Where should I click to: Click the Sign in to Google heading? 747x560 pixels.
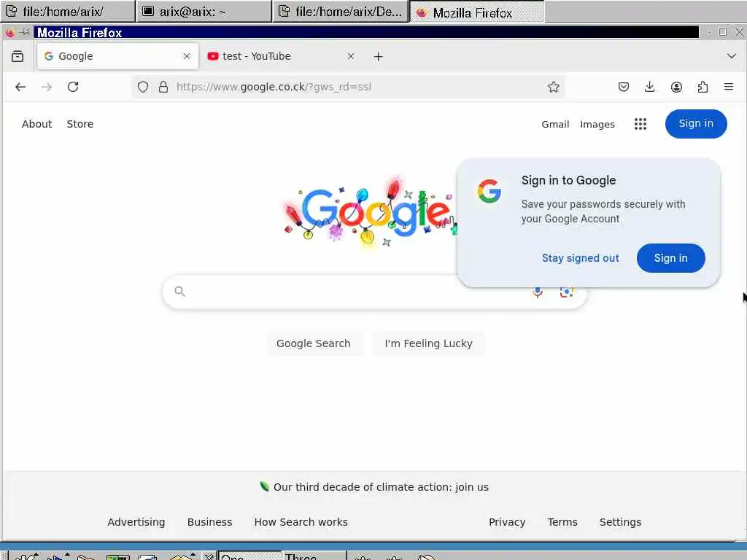(x=568, y=181)
